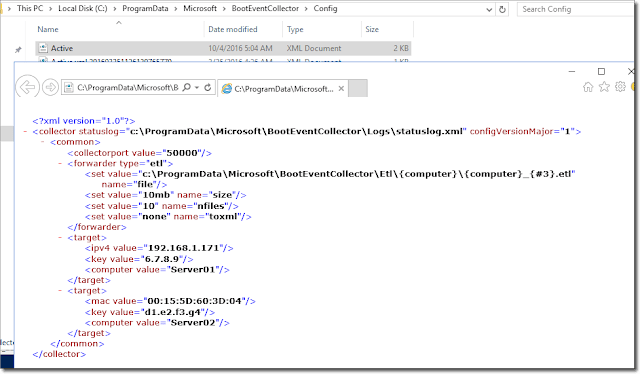The image size is (640, 374).
Task: Click the set value none toxml line
Action: [x=168, y=216]
